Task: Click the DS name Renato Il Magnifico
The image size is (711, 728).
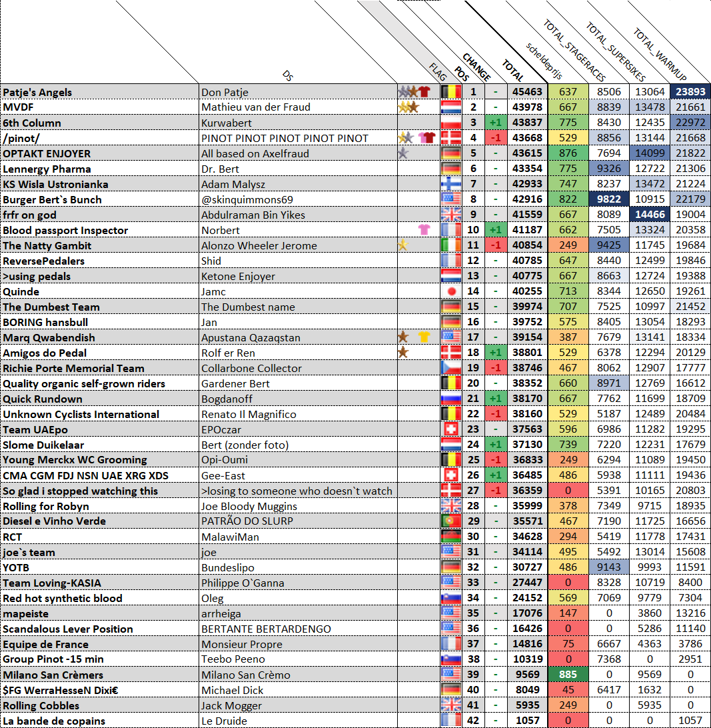Action: (249, 414)
